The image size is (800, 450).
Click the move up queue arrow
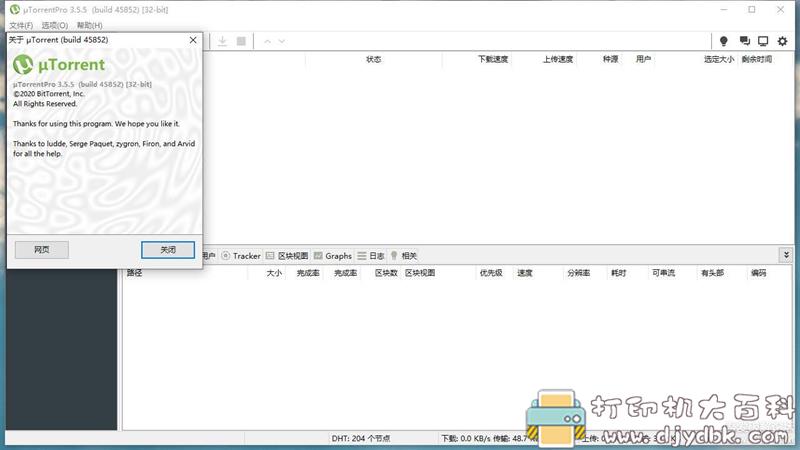click(x=267, y=41)
